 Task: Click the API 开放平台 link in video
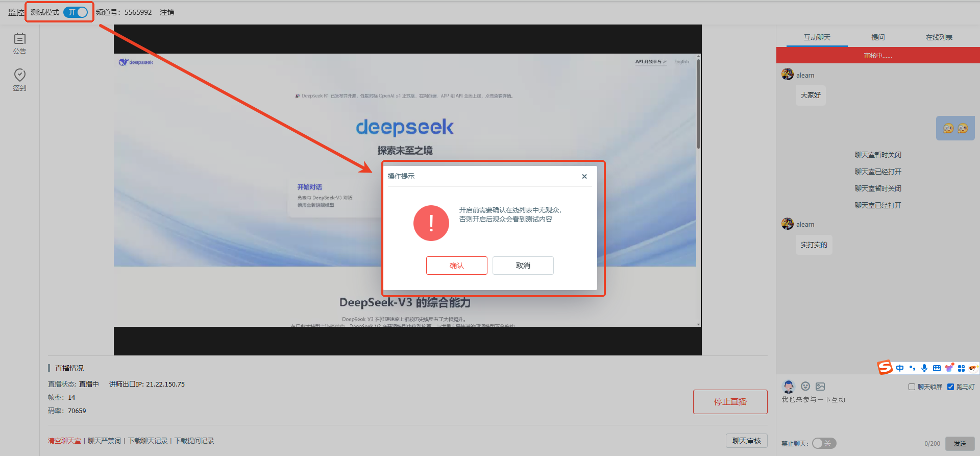tap(651, 62)
